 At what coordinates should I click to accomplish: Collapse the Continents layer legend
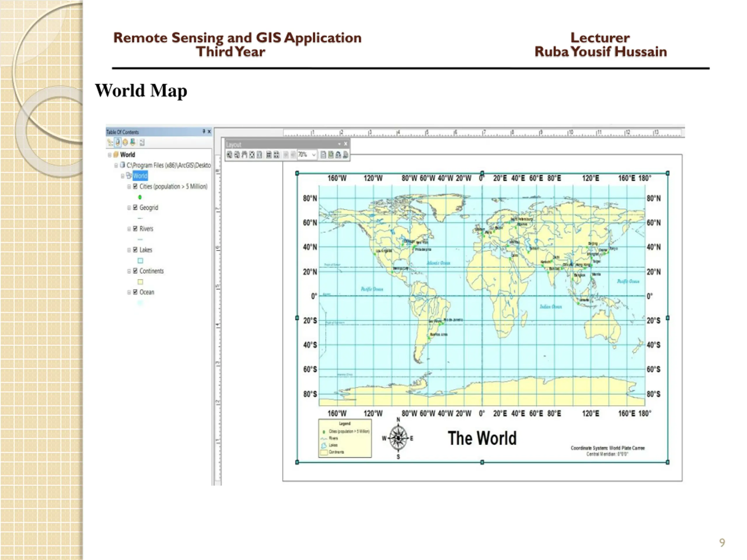click(129, 271)
